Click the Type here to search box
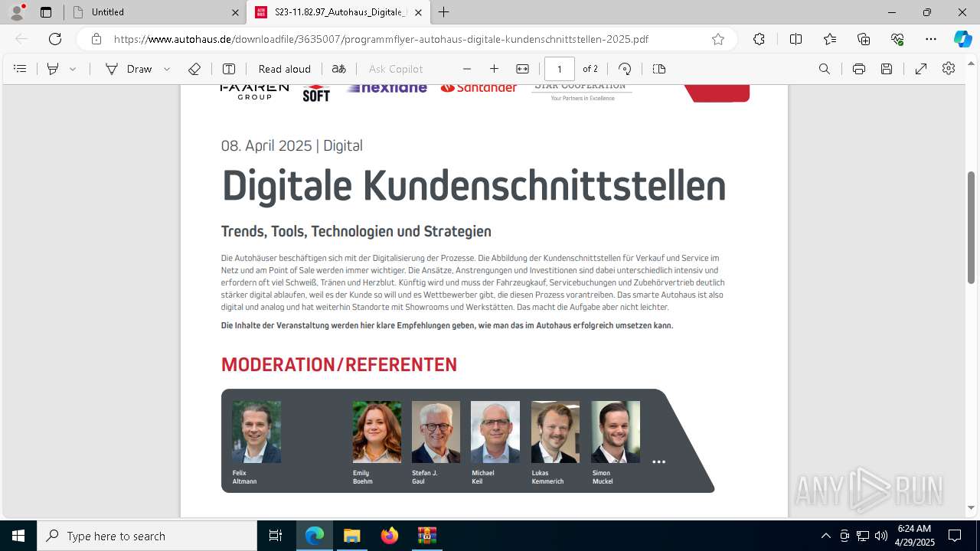The image size is (980, 551). 147,536
